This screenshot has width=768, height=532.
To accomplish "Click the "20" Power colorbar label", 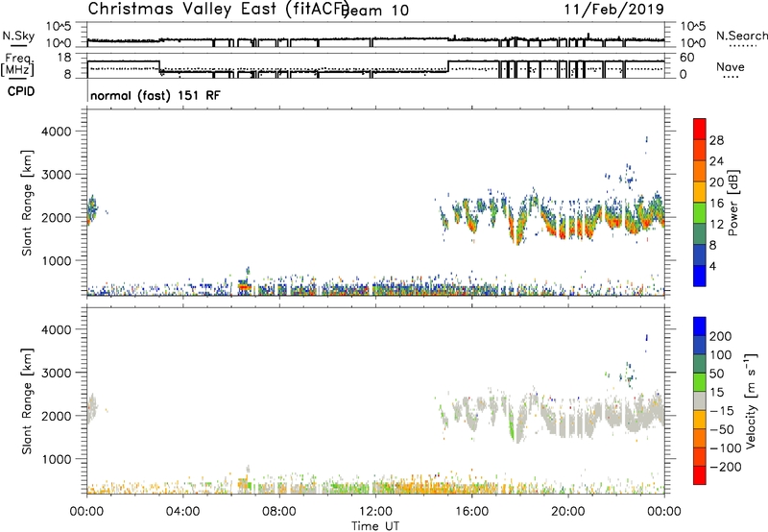I will click(716, 182).
